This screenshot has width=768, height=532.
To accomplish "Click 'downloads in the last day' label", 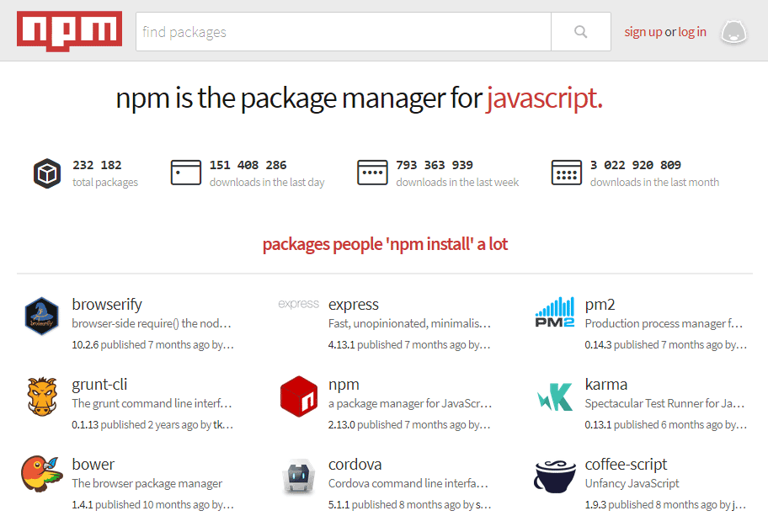I will 267,183.
